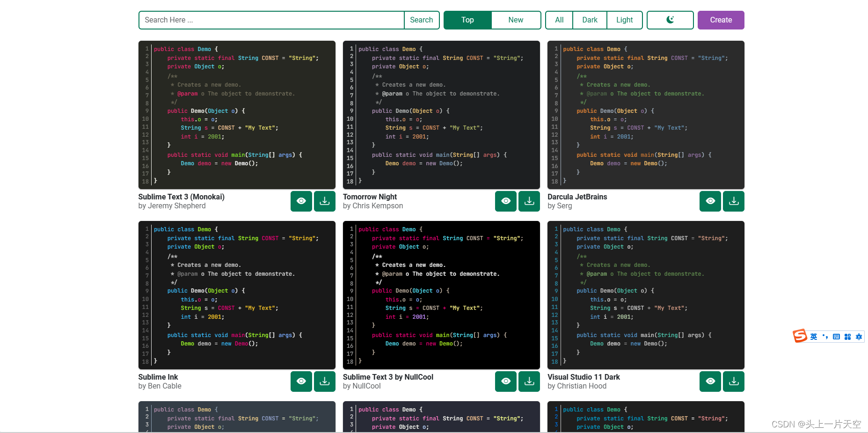868x433 pixels.
Task: Open the Sogou toolbox grid icon
Action: pyautogui.click(x=847, y=337)
